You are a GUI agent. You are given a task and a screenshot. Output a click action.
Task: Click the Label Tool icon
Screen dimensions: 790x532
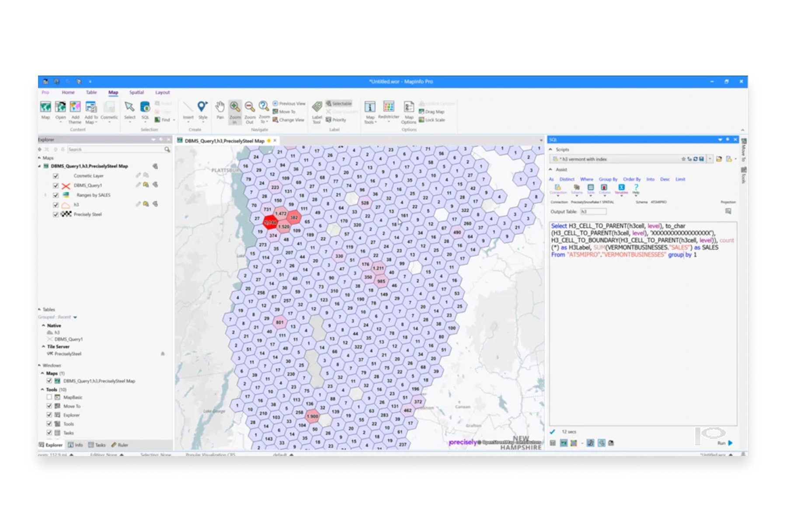point(317,109)
